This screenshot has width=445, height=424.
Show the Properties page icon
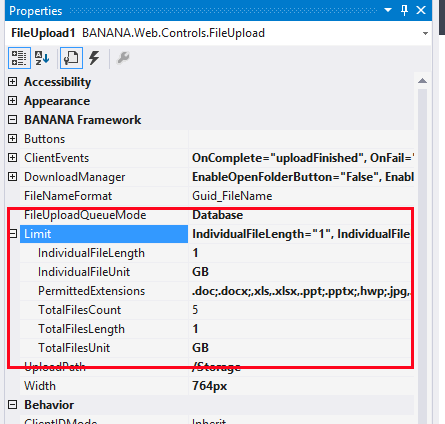71,58
